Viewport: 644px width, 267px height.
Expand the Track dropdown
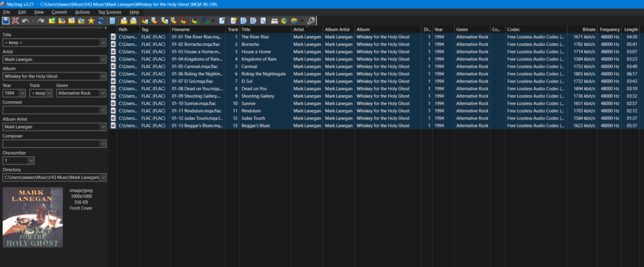point(49,93)
